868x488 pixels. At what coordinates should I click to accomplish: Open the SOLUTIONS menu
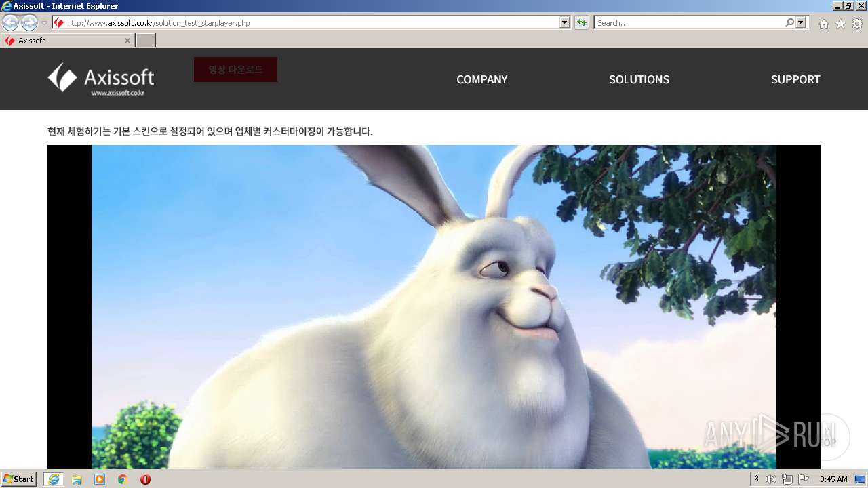point(639,79)
